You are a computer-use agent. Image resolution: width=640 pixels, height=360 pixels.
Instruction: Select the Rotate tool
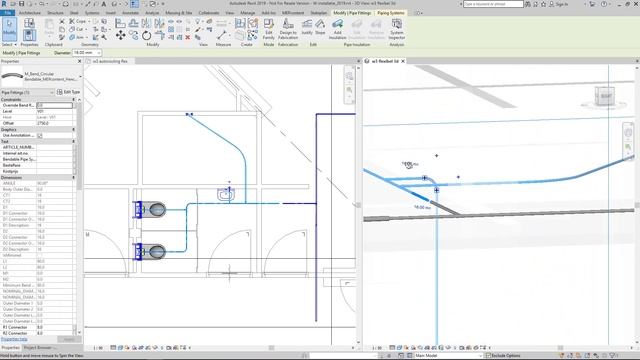147,36
